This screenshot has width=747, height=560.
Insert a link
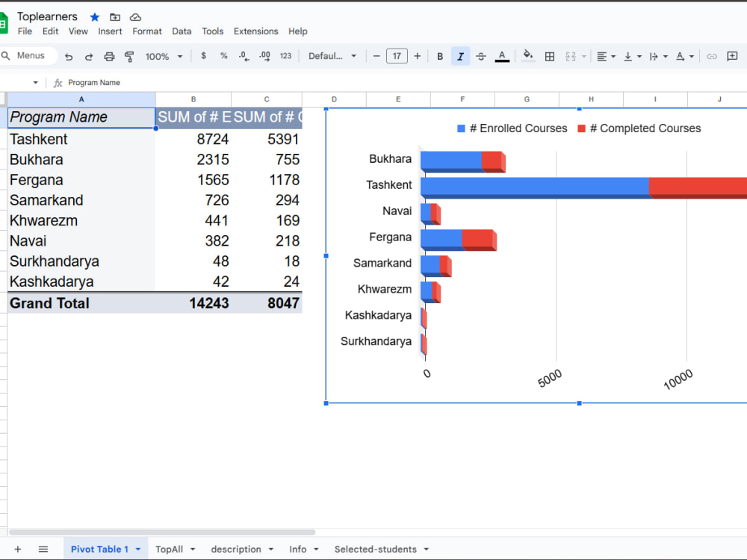tap(711, 56)
